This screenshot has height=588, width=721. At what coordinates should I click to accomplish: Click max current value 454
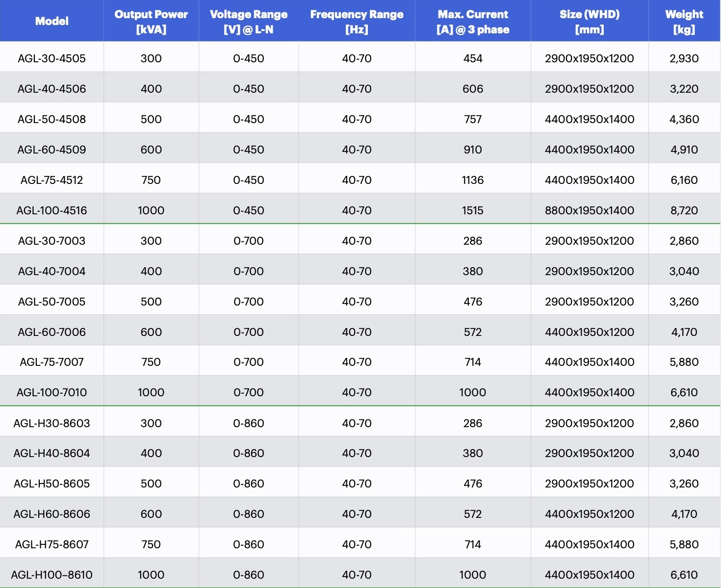coord(473,58)
